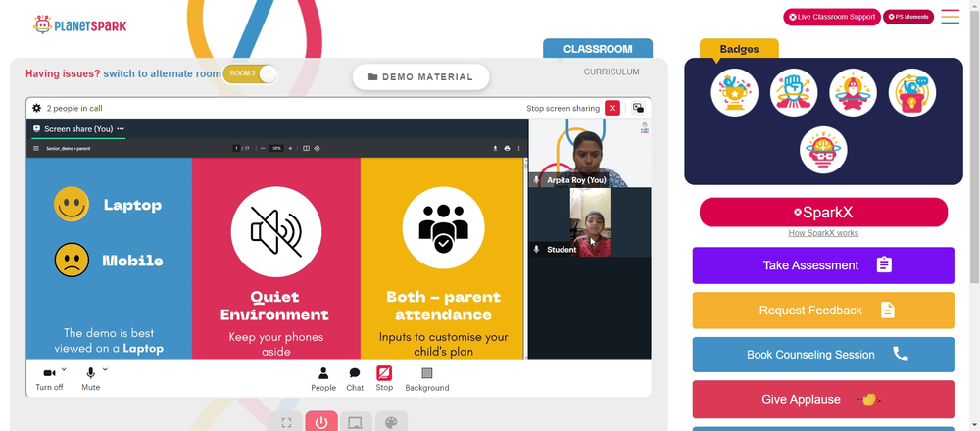Click the switch to alternate room text

[162, 73]
